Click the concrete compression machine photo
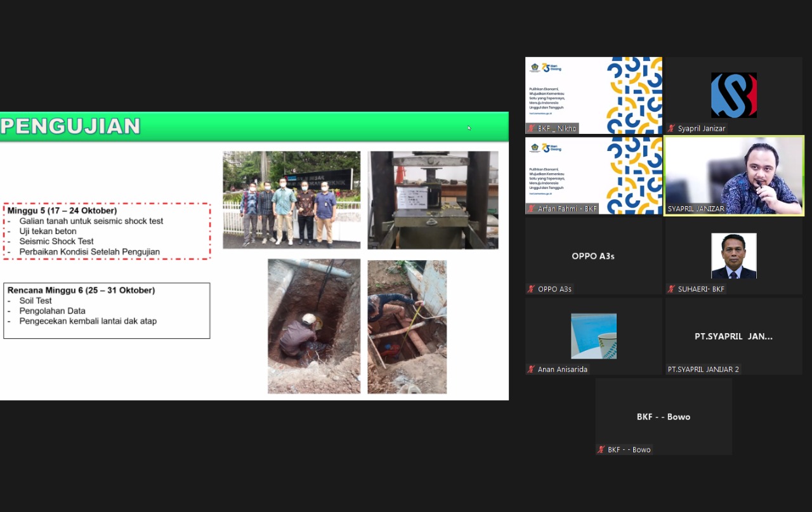 [x=433, y=200]
